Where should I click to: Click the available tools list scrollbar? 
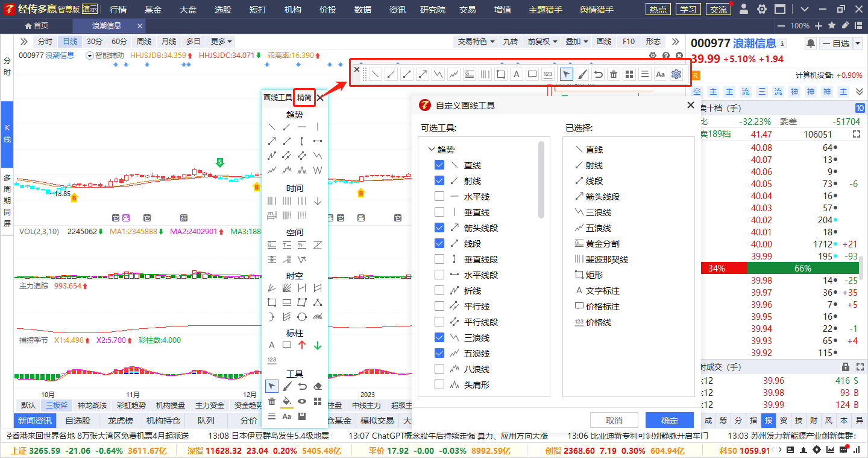click(x=541, y=179)
